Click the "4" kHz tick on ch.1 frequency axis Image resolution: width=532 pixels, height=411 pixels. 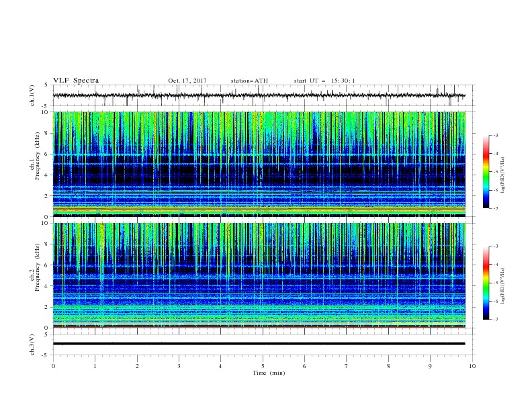pyautogui.click(x=46, y=175)
